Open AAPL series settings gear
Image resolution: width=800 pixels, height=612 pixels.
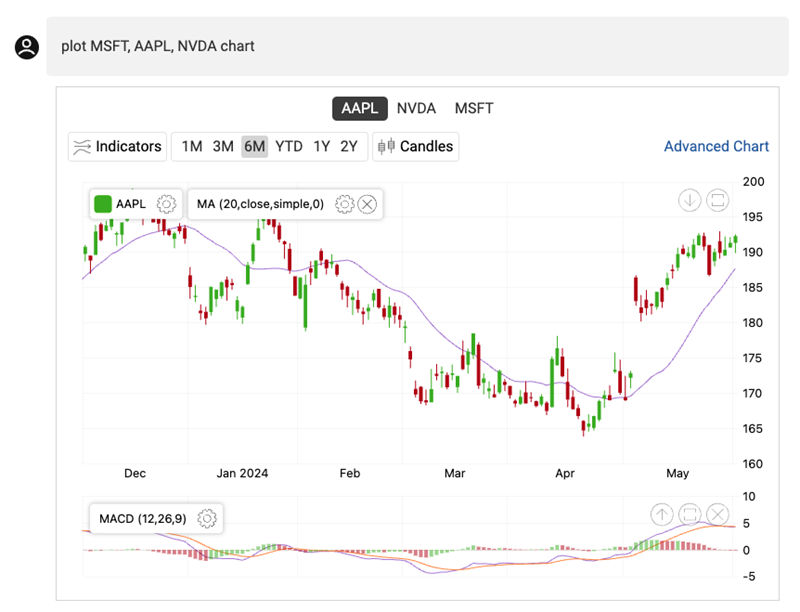(167, 204)
